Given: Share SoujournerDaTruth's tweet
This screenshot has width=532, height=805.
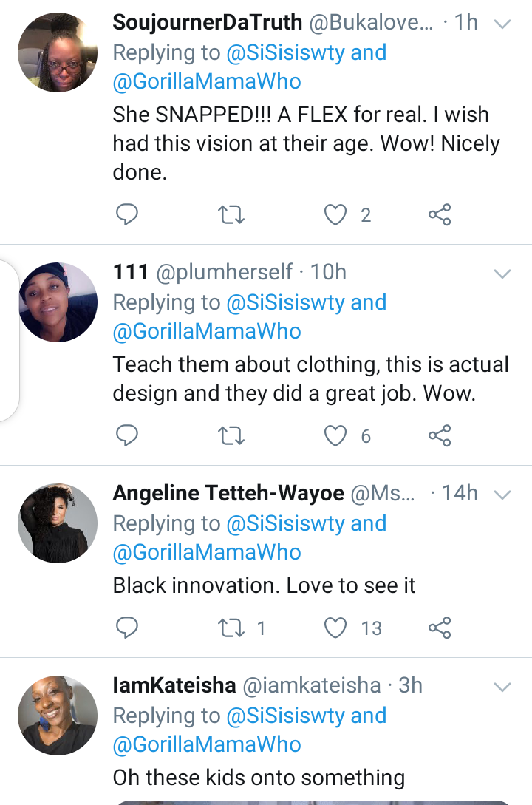Looking at the screenshot, I should pyautogui.click(x=440, y=215).
